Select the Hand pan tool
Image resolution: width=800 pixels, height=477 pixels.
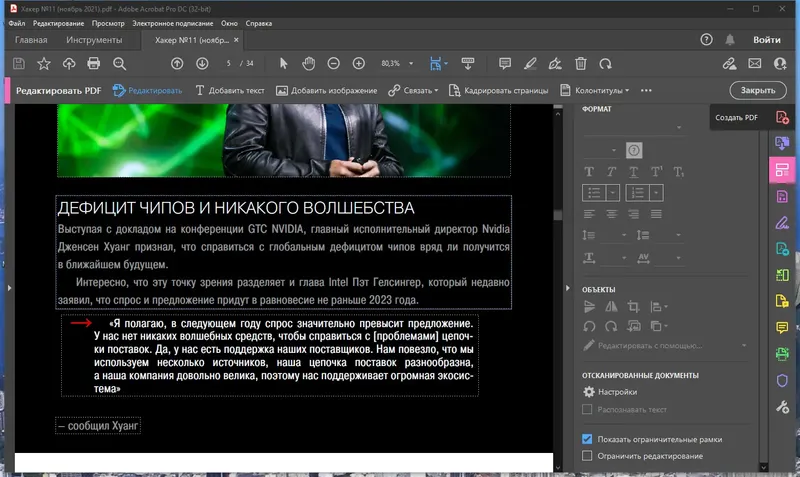(309, 63)
